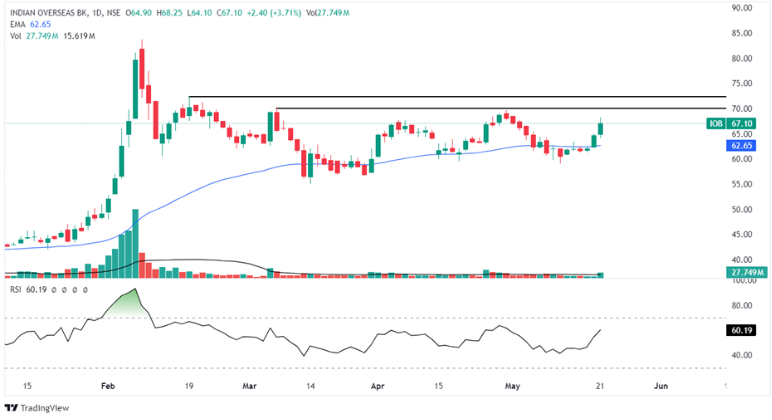Click the 27.749M volume axis tag

[x=745, y=272]
